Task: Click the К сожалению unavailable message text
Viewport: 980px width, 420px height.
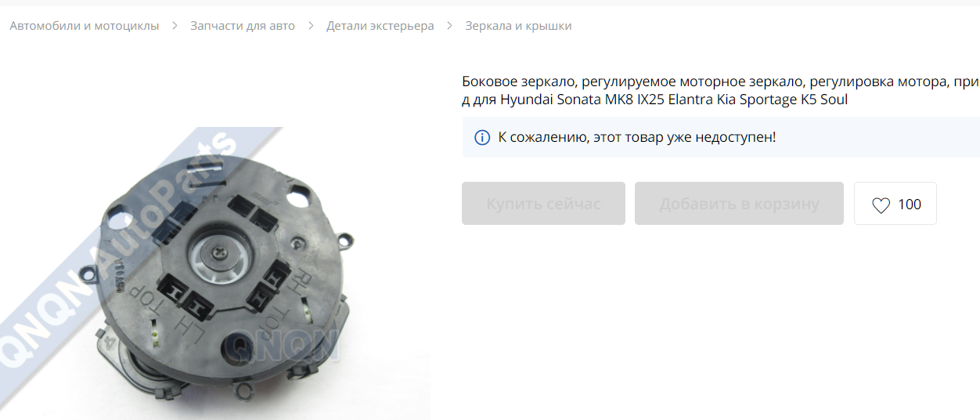Action: pyautogui.click(x=637, y=138)
